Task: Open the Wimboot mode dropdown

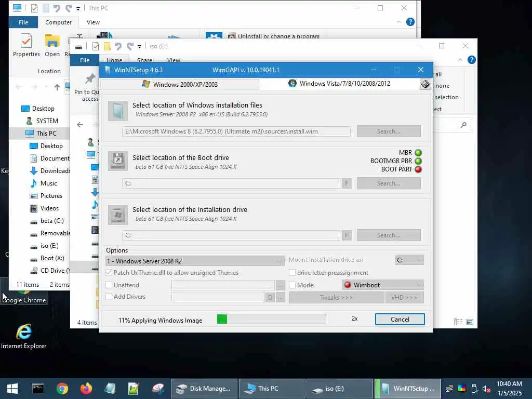Action: (x=383, y=285)
